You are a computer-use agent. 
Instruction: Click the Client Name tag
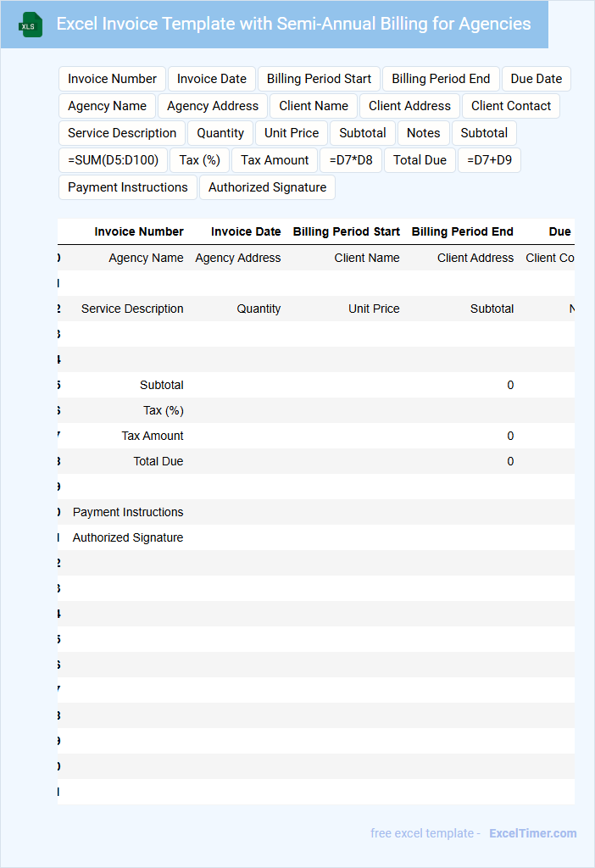click(x=314, y=106)
